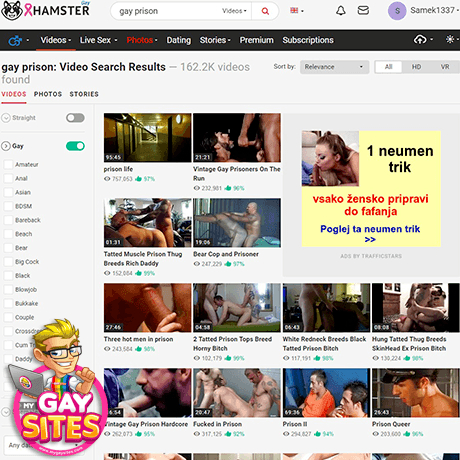The height and width of the screenshot is (460, 460).
Task: Select the VR quality filter
Action: [x=445, y=67]
